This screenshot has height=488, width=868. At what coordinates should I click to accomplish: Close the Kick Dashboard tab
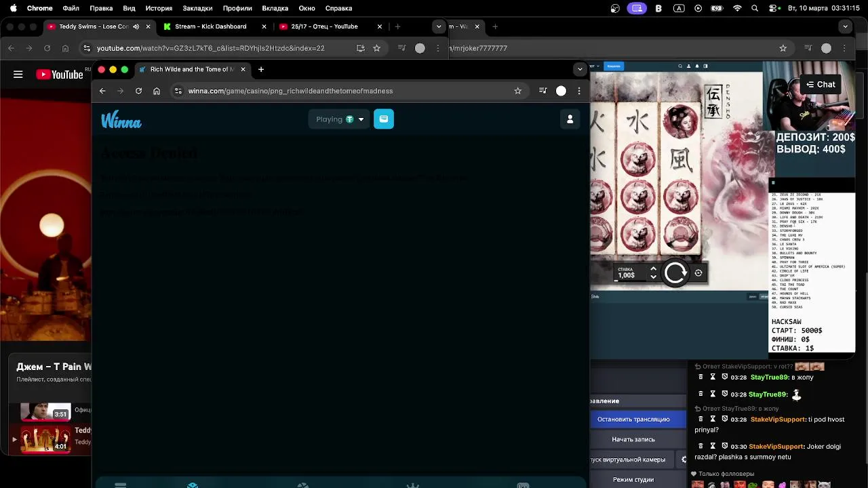[x=264, y=26]
